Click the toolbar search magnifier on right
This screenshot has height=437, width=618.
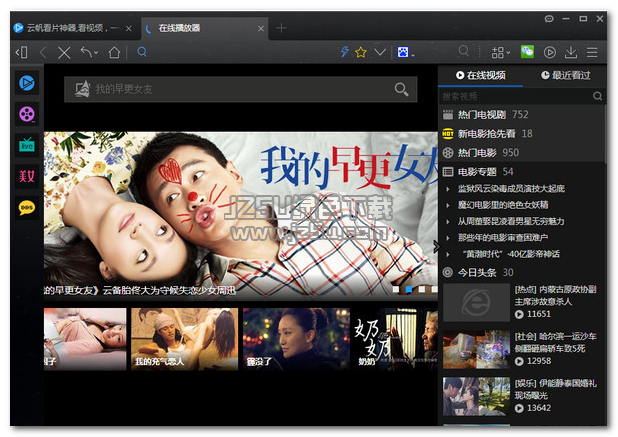tap(464, 51)
